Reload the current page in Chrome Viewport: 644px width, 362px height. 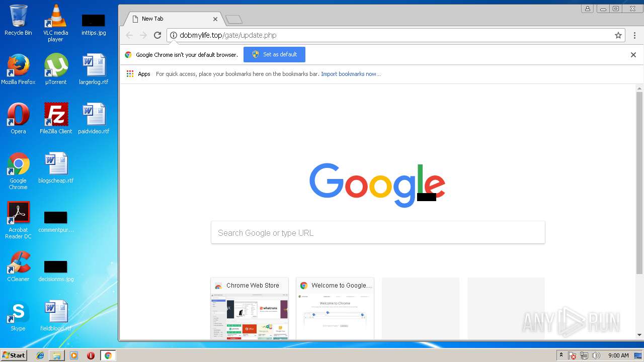(157, 35)
